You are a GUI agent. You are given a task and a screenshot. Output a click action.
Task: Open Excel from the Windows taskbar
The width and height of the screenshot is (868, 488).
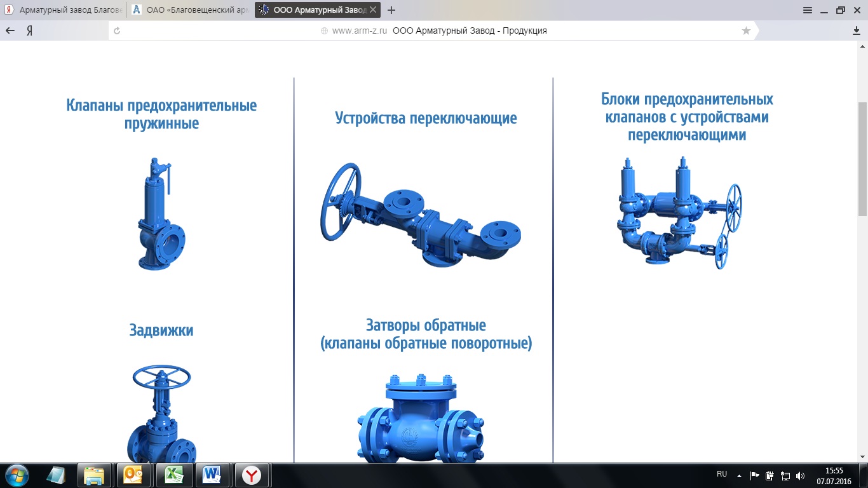click(x=173, y=475)
